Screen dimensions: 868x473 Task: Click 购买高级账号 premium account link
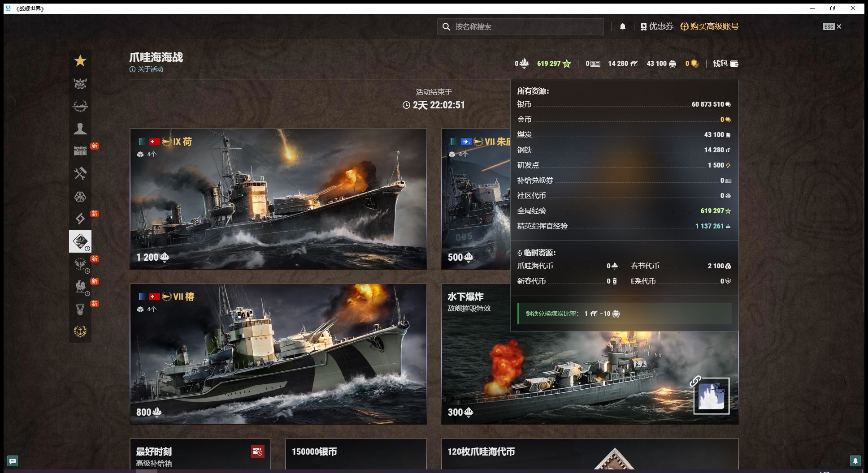click(709, 26)
